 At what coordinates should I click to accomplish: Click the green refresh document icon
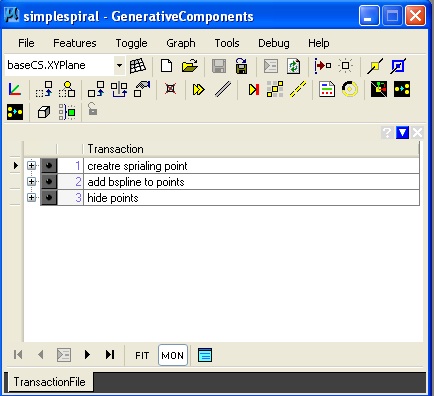click(293, 66)
